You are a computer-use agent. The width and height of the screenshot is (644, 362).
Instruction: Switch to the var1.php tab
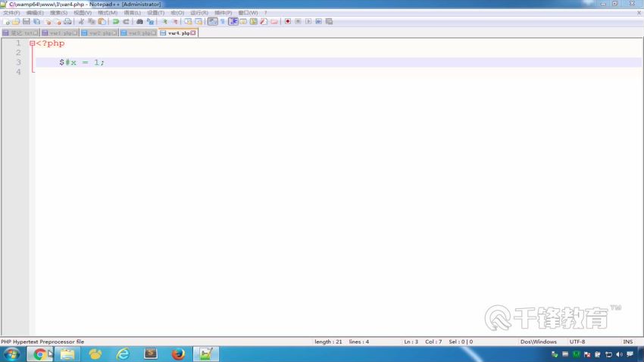(60, 33)
